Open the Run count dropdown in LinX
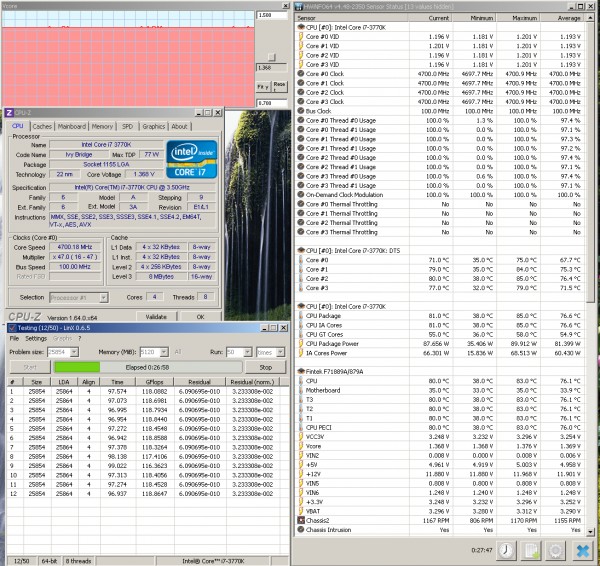The height and width of the screenshot is (566, 600). tap(248, 352)
